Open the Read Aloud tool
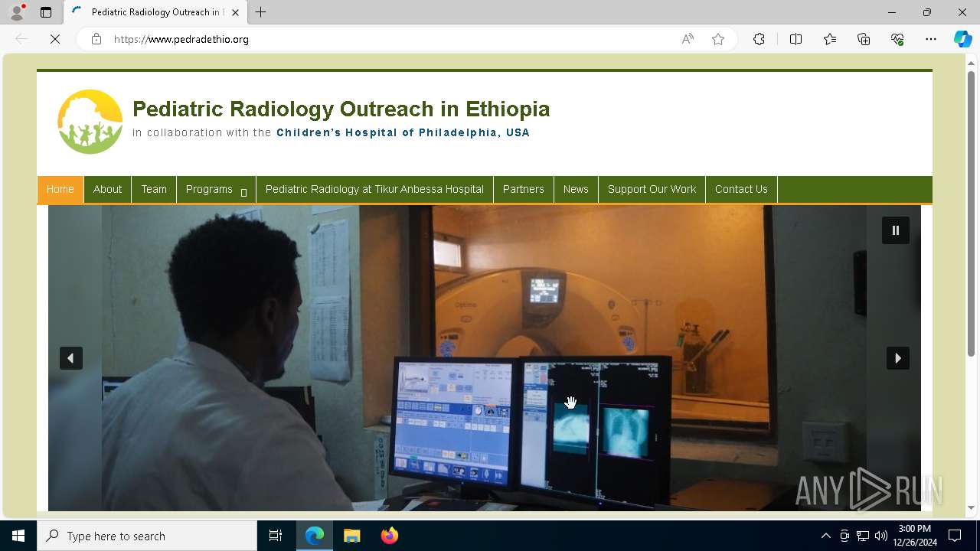980x551 pixels. point(688,39)
